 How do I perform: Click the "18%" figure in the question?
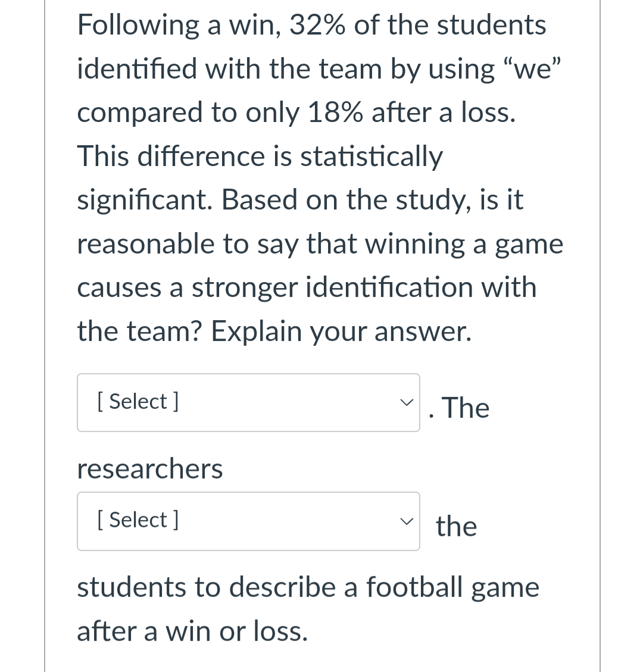point(334,113)
